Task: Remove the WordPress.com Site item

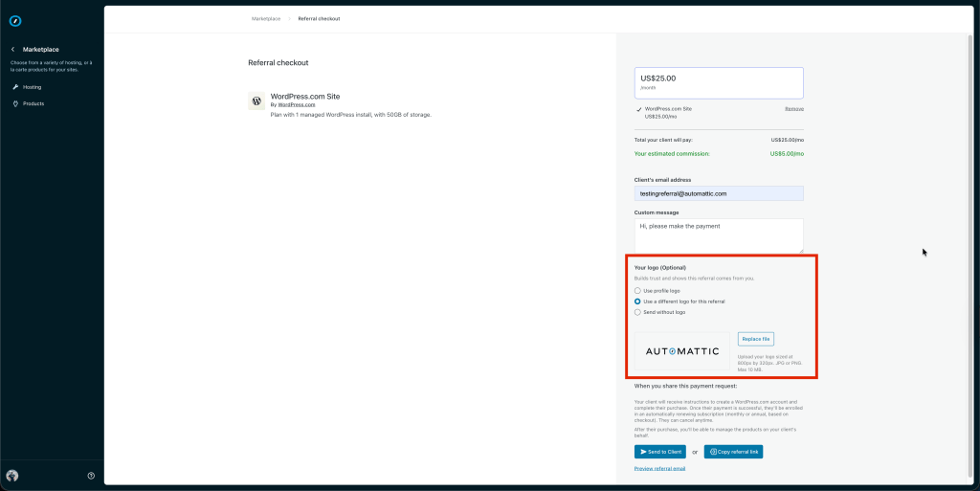Action: click(x=793, y=109)
